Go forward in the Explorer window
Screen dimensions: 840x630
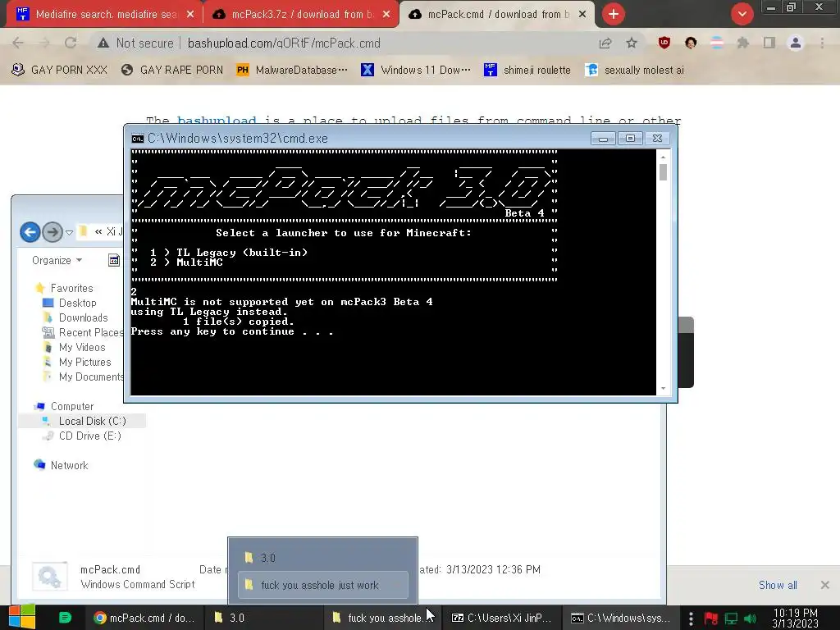[x=52, y=232]
